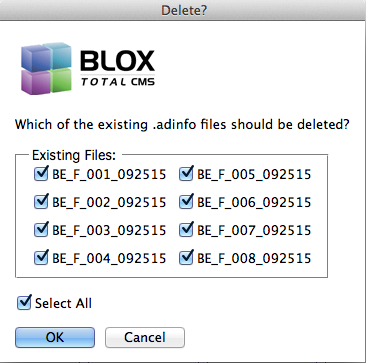Screen dimensions: 366x363
Task: Click the teal cube in the BLOX logo
Action: coord(58,55)
